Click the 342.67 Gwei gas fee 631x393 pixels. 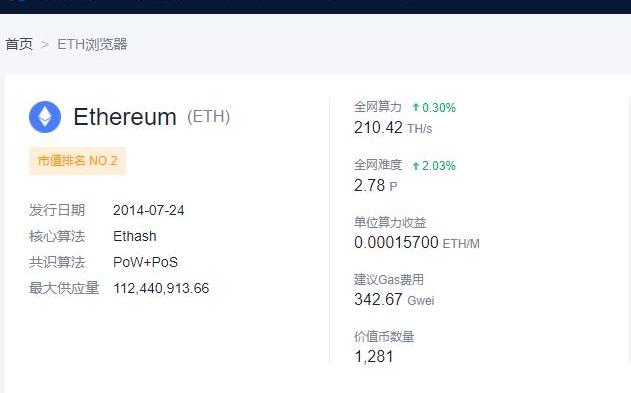pos(394,300)
